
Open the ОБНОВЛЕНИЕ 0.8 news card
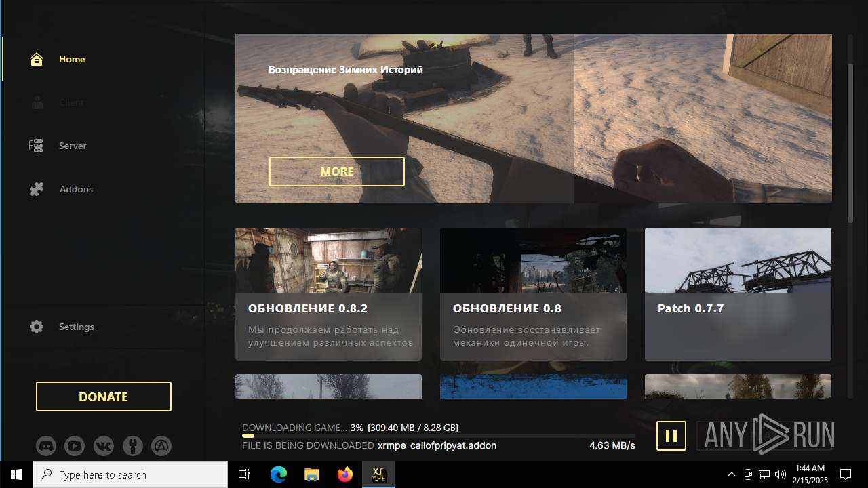533,294
